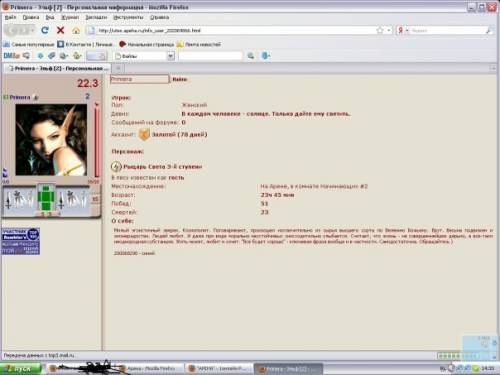The height and width of the screenshot is (375, 500).
Task: Open a new tab with the plus button
Action: [118, 68]
